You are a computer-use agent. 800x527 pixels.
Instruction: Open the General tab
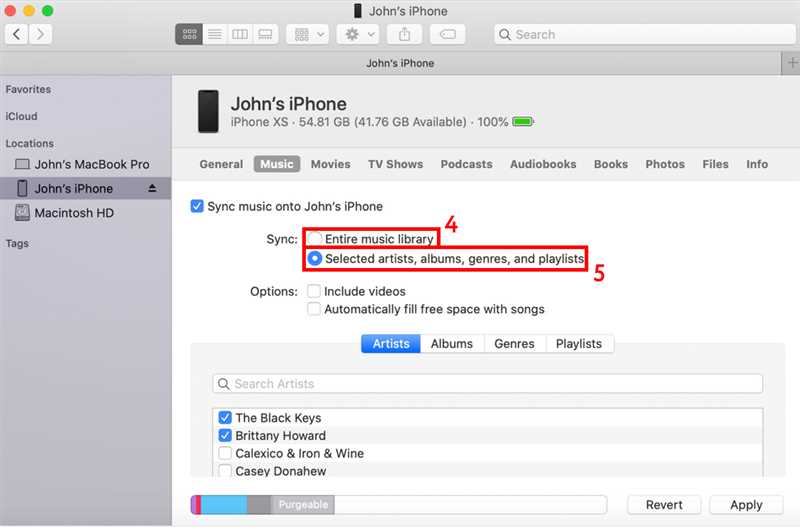click(221, 164)
